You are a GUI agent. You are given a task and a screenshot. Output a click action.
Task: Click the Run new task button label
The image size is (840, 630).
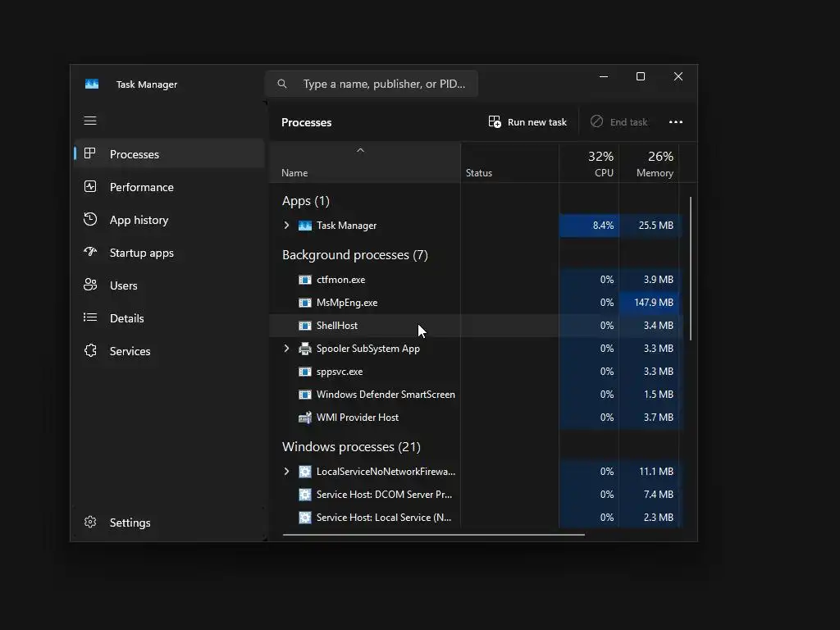pyautogui.click(x=536, y=122)
